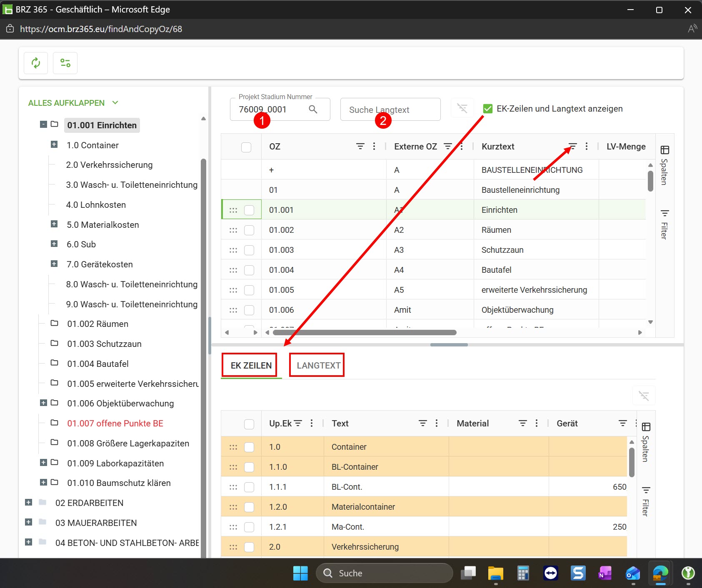The width and height of the screenshot is (702, 588).
Task: Select the EK ZEILEN tab
Action: 251,365
